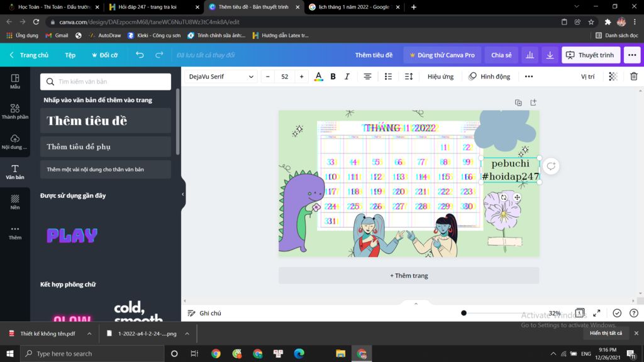Toggle italic formatting
This screenshot has height=362, width=644.
click(347, 77)
